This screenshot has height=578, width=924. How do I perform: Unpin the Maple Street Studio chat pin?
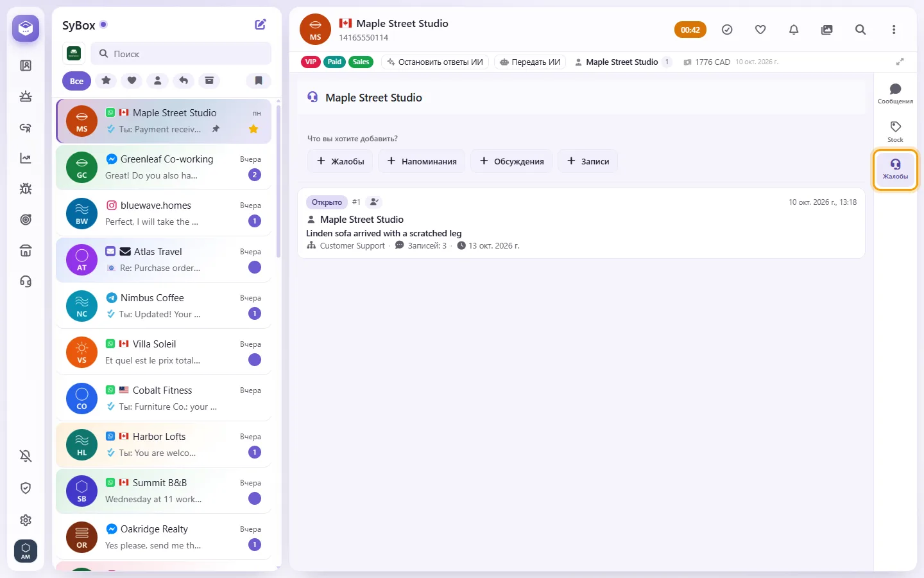click(x=216, y=129)
